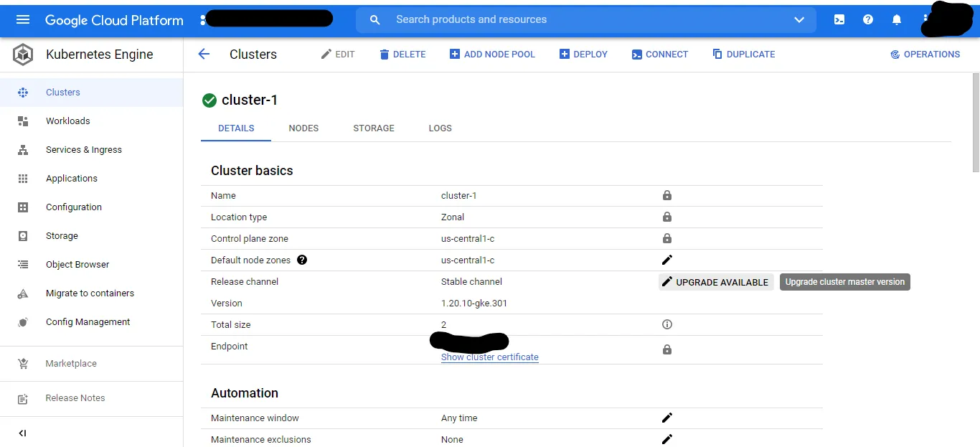This screenshot has height=447, width=980.
Task: Open Object Browser in the sidebar
Action: pyautogui.click(x=77, y=265)
